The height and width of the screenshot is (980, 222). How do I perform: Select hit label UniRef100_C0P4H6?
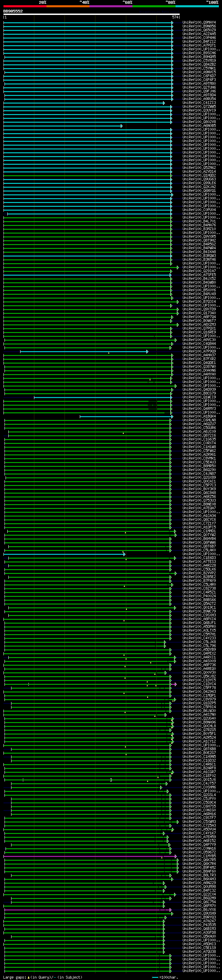click(199, 38)
